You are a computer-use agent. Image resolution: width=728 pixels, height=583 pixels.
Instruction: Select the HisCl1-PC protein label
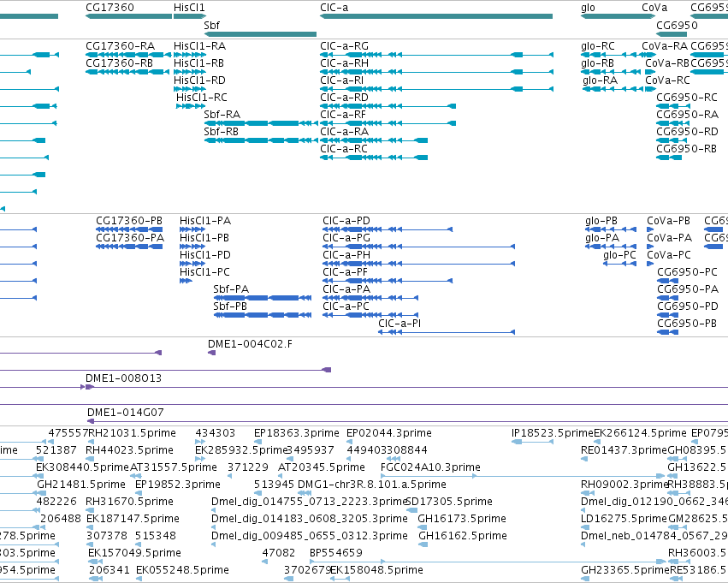(204, 272)
